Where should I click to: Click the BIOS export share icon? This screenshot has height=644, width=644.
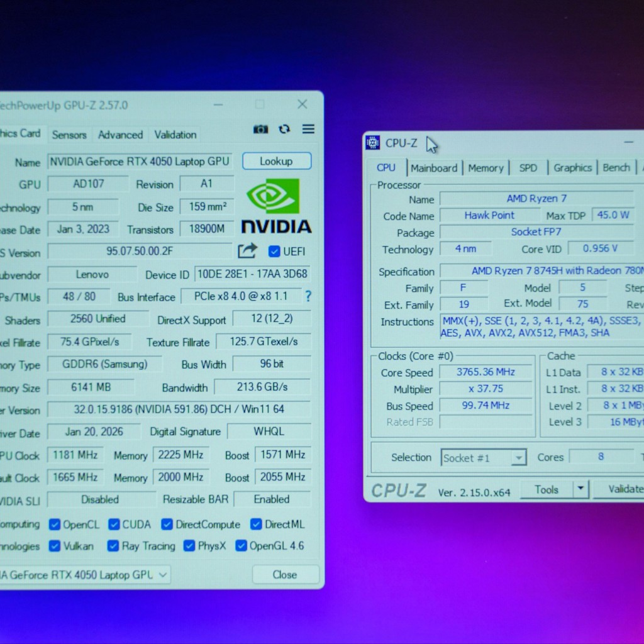tap(247, 250)
